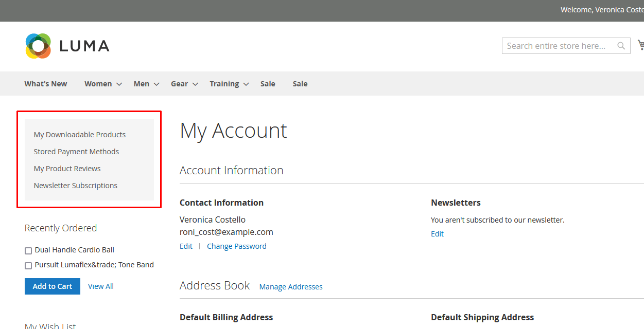Click View All recently ordered link
The width and height of the screenshot is (644, 329).
[101, 286]
